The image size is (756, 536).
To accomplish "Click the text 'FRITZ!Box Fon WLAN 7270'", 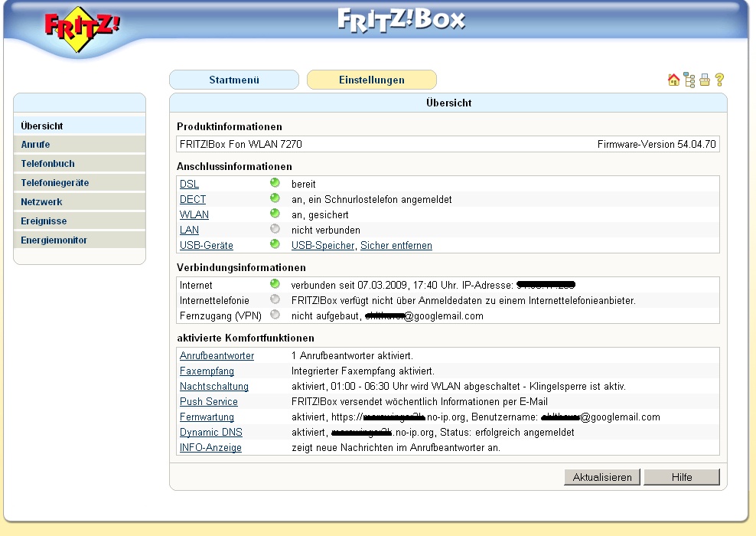I will 240,144.
